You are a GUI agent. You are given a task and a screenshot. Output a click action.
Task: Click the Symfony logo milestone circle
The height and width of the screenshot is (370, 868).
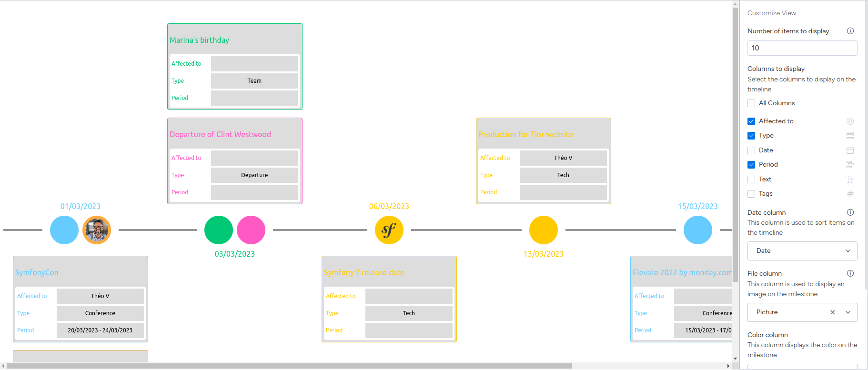389,230
